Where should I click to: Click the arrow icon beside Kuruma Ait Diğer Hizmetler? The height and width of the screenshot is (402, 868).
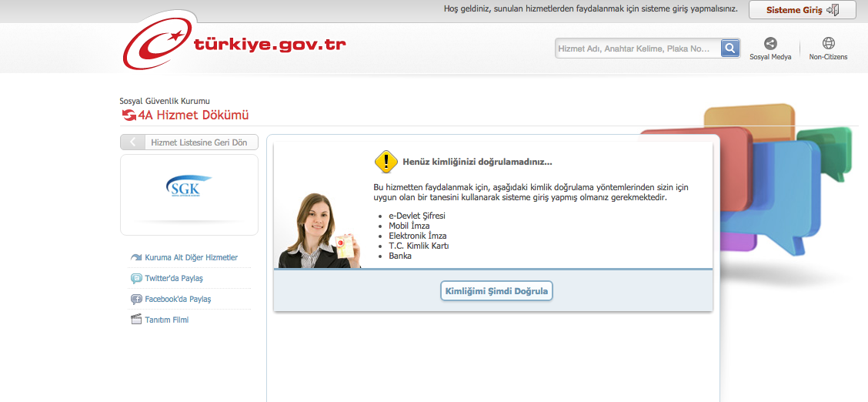coord(136,258)
